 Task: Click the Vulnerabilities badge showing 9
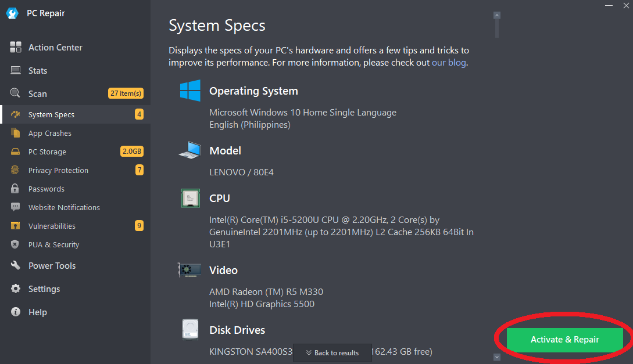(x=139, y=225)
